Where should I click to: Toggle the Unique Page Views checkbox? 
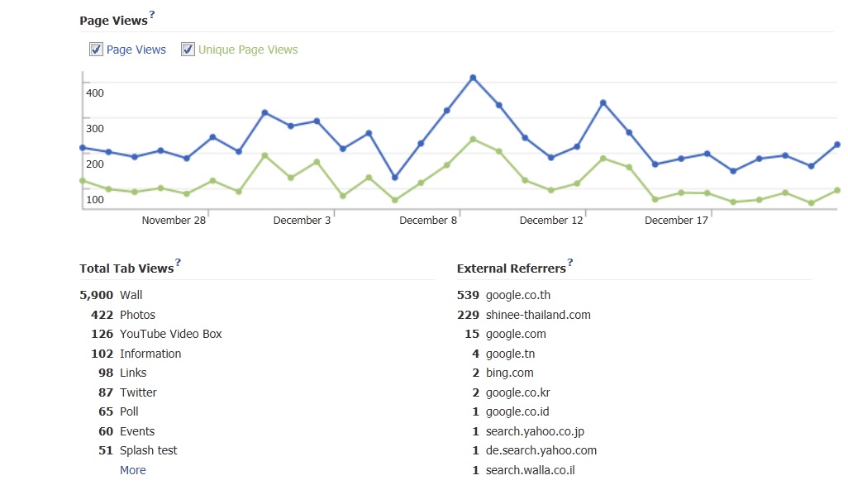tap(188, 50)
